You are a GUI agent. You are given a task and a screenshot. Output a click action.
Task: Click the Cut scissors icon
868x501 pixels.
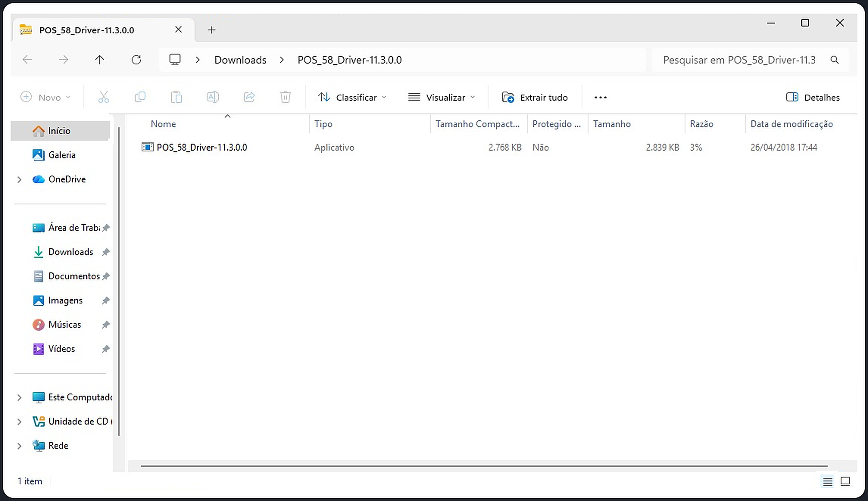(x=103, y=97)
